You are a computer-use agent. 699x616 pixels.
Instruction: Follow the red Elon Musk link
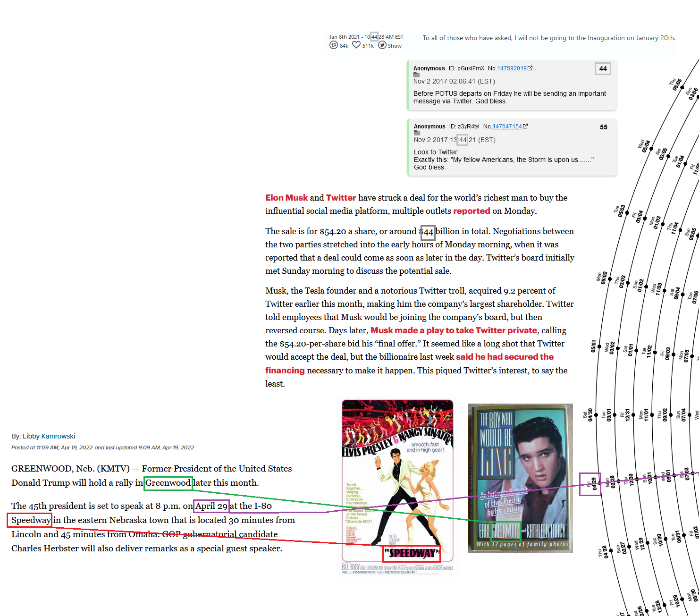(x=286, y=198)
